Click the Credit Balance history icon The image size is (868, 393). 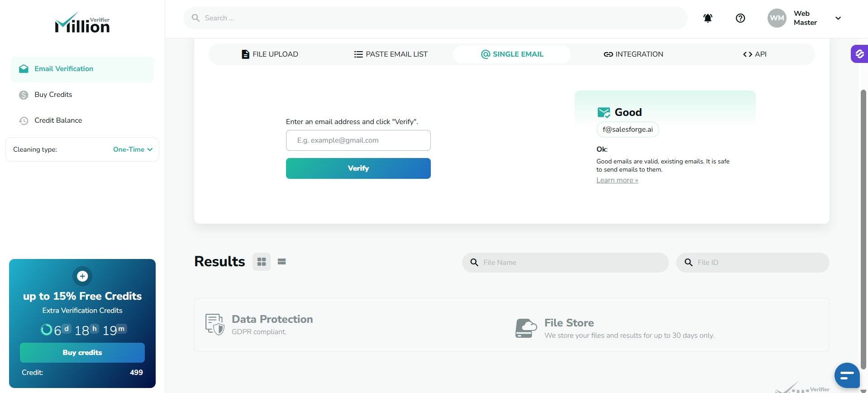click(24, 121)
